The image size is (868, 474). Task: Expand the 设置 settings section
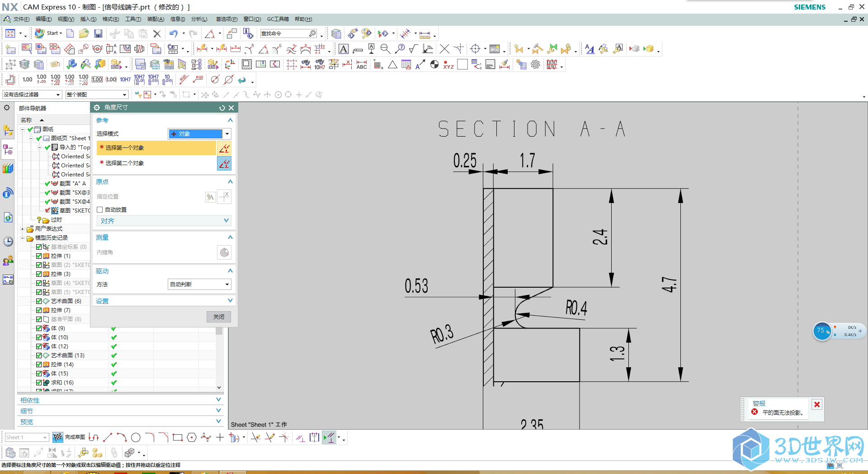click(x=164, y=301)
